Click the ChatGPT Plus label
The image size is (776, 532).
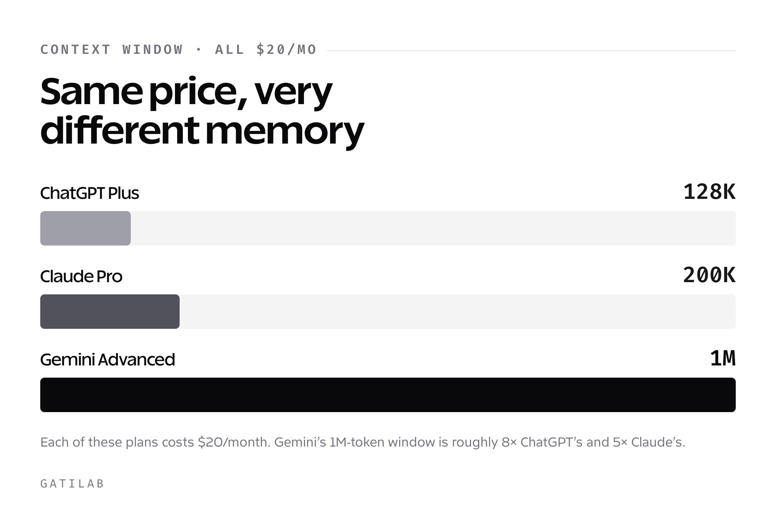click(89, 193)
